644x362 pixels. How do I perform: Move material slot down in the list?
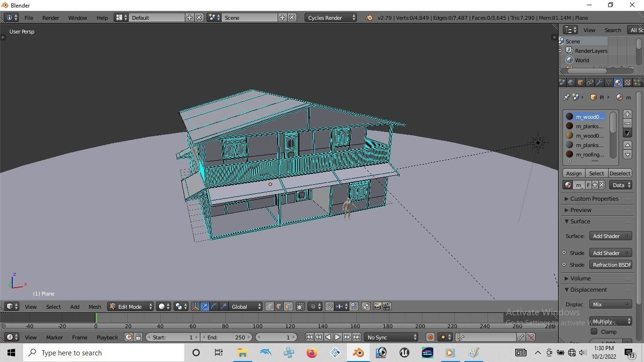pyautogui.click(x=627, y=155)
